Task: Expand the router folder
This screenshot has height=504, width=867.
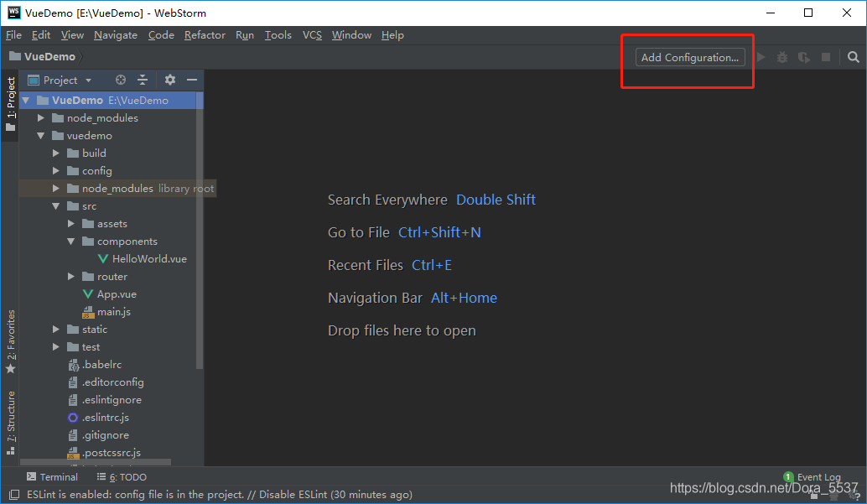Action: (70, 277)
